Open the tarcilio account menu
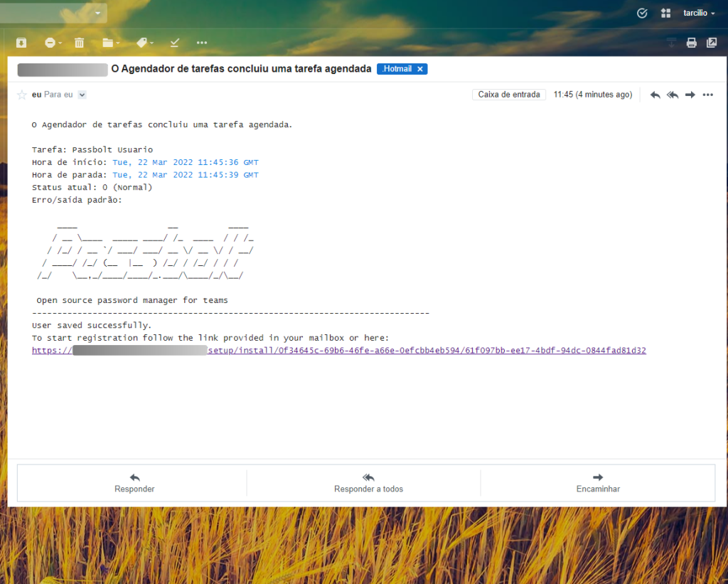Viewport: 728px width, 584px height. point(699,13)
